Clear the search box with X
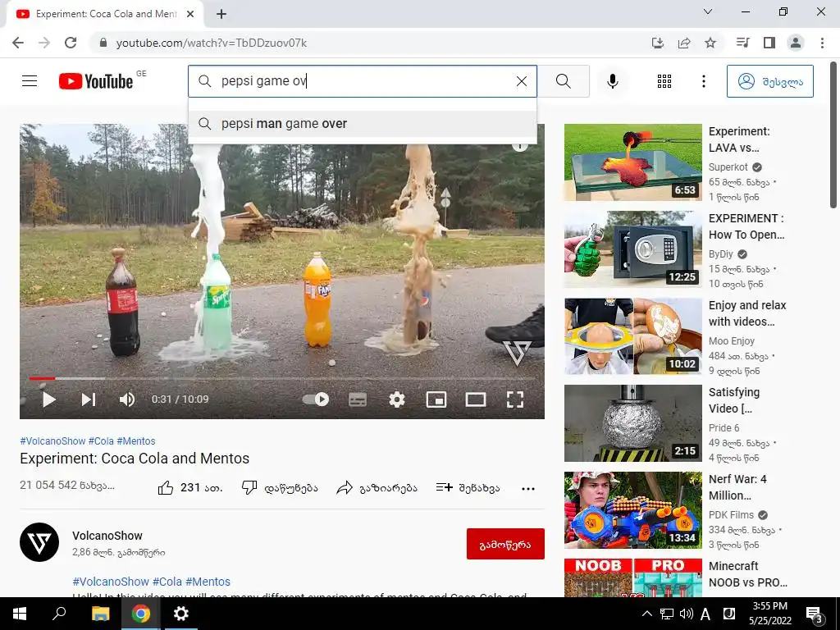This screenshot has width=840, height=630. tap(521, 81)
